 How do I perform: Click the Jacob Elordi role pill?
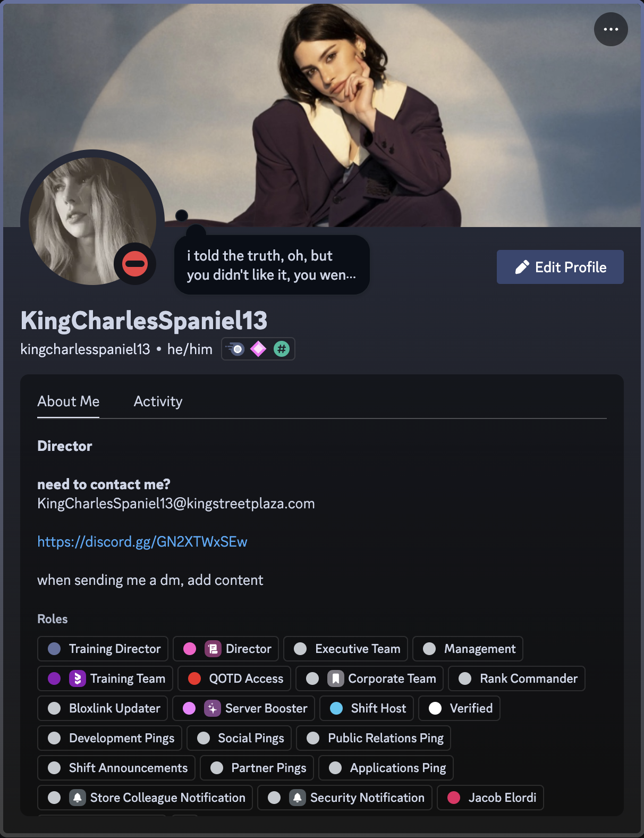click(490, 798)
